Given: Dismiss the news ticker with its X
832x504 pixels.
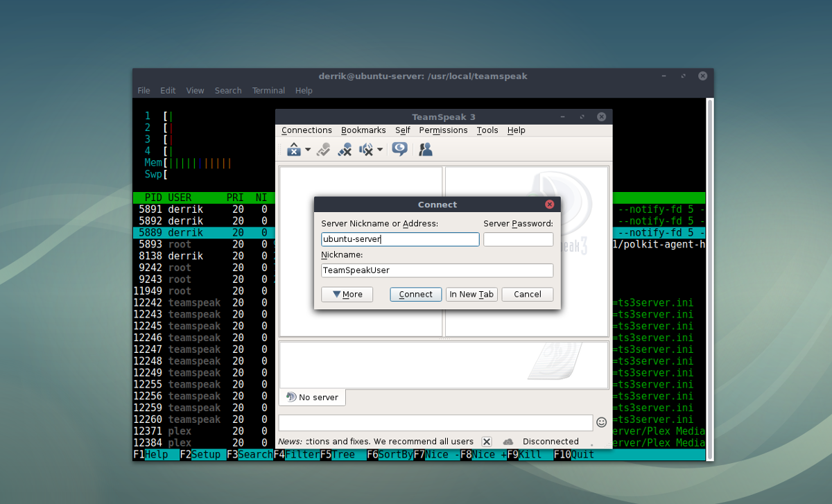Looking at the screenshot, I should click(487, 442).
